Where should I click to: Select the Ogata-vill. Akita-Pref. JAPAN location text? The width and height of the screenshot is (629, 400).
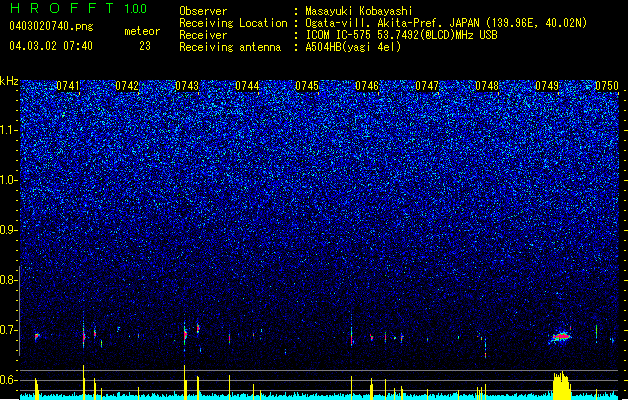click(x=446, y=23)
